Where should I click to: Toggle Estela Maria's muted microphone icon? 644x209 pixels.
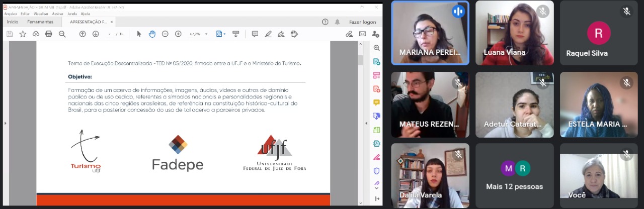(x=626, y=82)
